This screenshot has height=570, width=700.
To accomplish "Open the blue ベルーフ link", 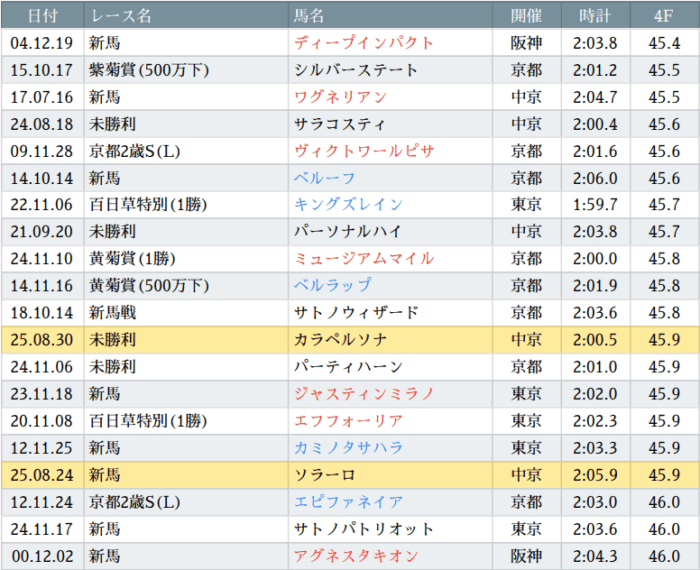I will (x=325, y=178).
